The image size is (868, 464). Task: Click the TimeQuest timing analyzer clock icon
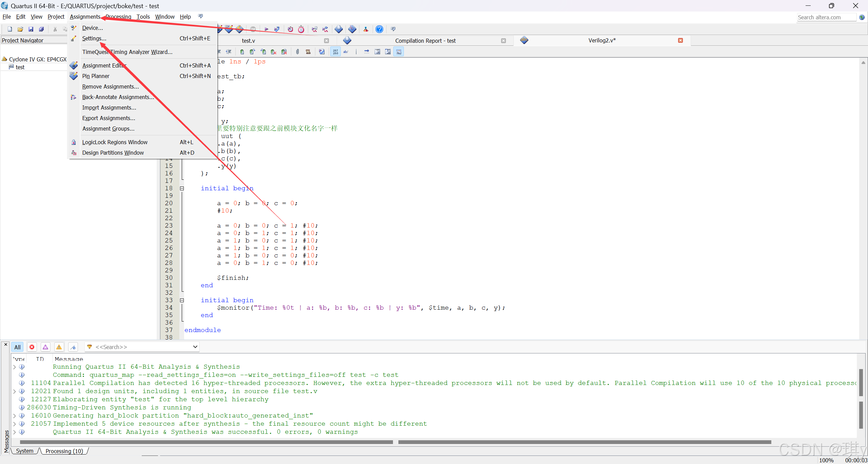click(301, 29)
